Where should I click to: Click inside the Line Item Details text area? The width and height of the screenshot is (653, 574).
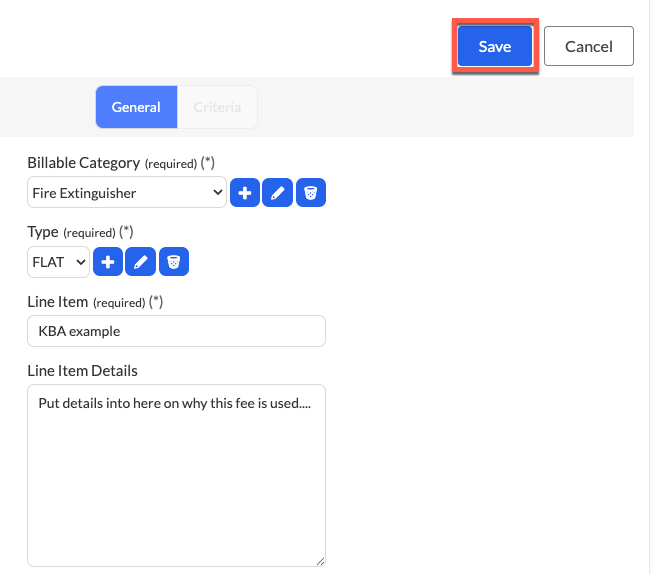click(x=177, y=475)
